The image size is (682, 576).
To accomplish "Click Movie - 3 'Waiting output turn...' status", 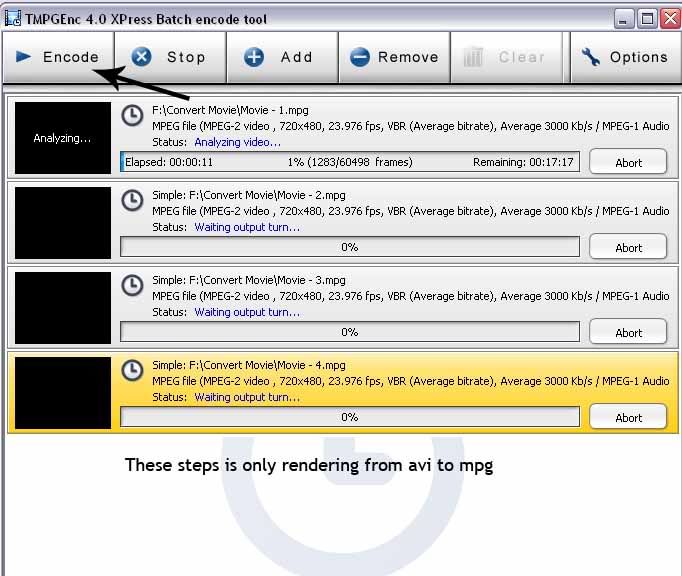I will click(247, 312).
